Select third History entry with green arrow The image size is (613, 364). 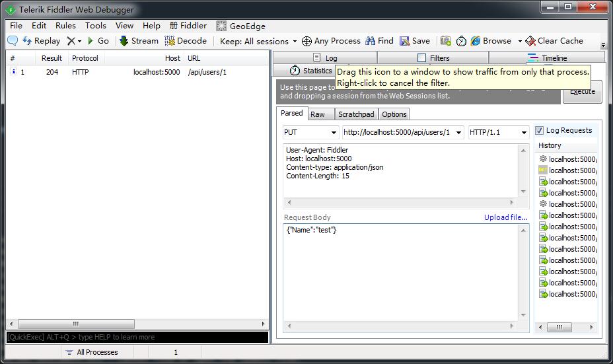[568, 182]
